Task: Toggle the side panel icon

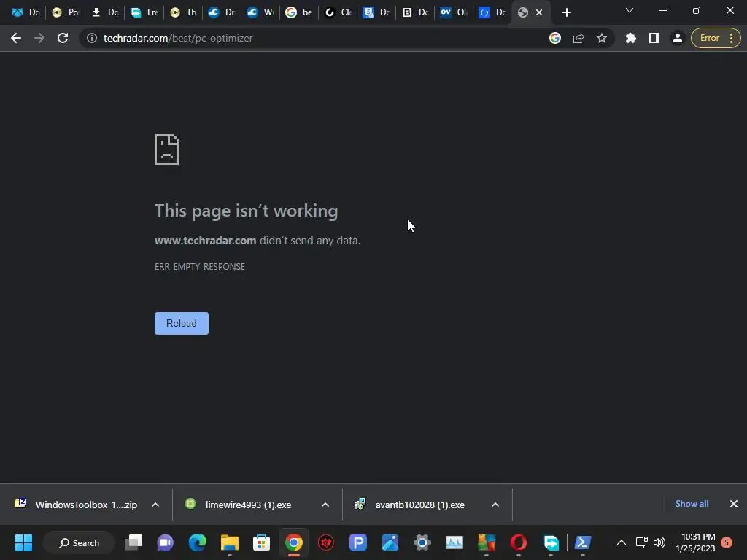Action: [x=654, y=38]
